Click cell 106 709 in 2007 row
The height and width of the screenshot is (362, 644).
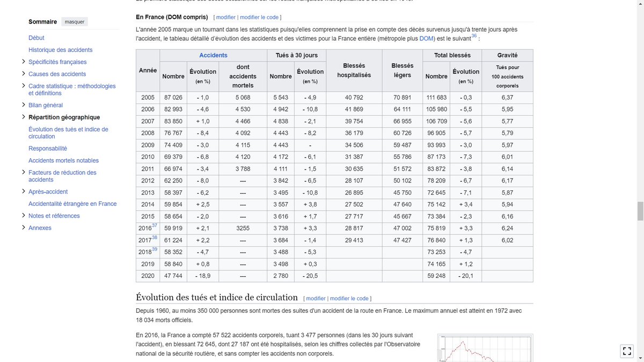(436, 121)
